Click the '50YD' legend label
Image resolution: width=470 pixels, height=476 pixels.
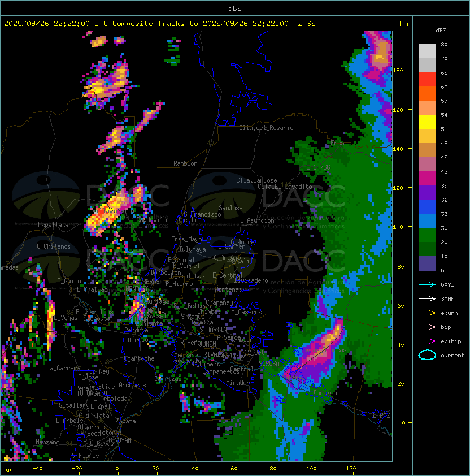447,285
